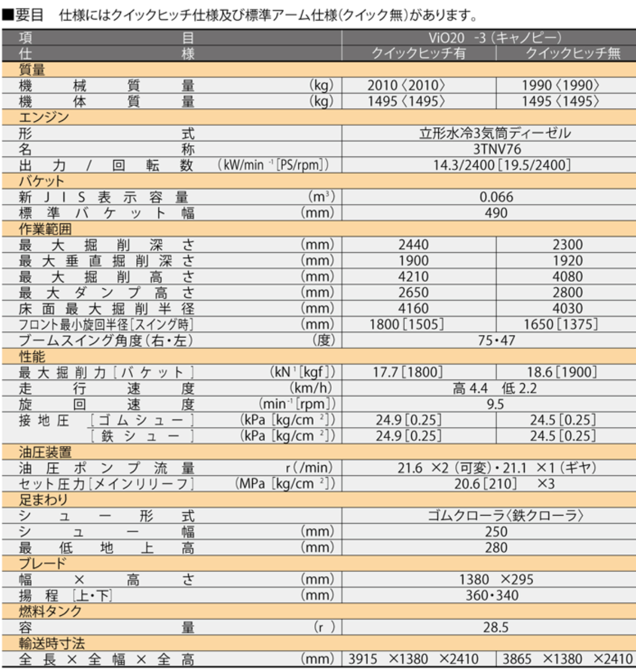Click the 質量 section header row
Viewport: 636px width, 672px height.
(32, 69)
